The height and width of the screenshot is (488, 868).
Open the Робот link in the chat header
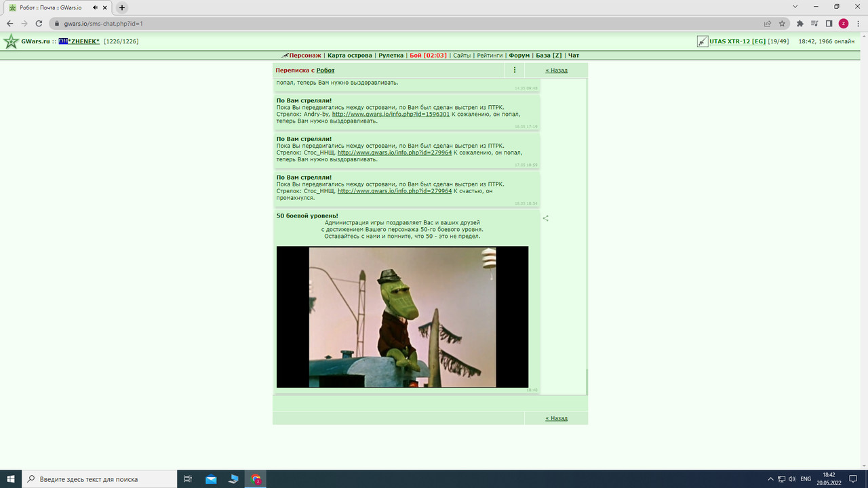(x=325, y=70)
